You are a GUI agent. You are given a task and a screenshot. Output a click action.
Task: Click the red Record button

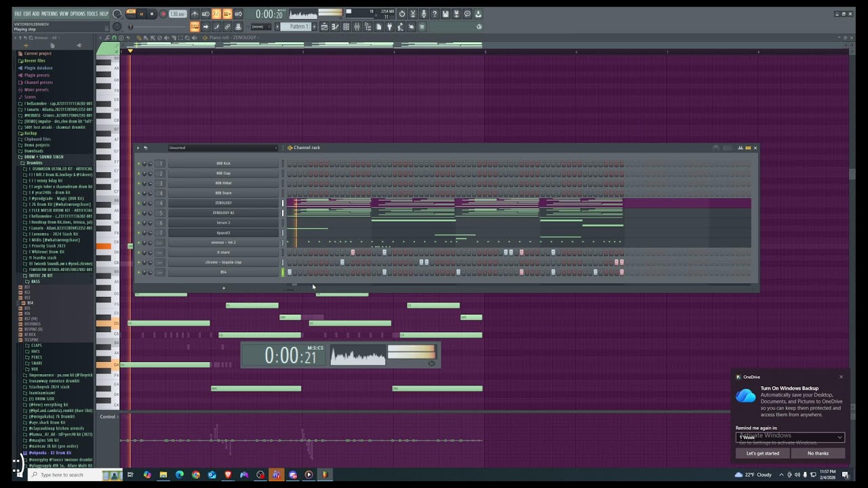(163, 14)
